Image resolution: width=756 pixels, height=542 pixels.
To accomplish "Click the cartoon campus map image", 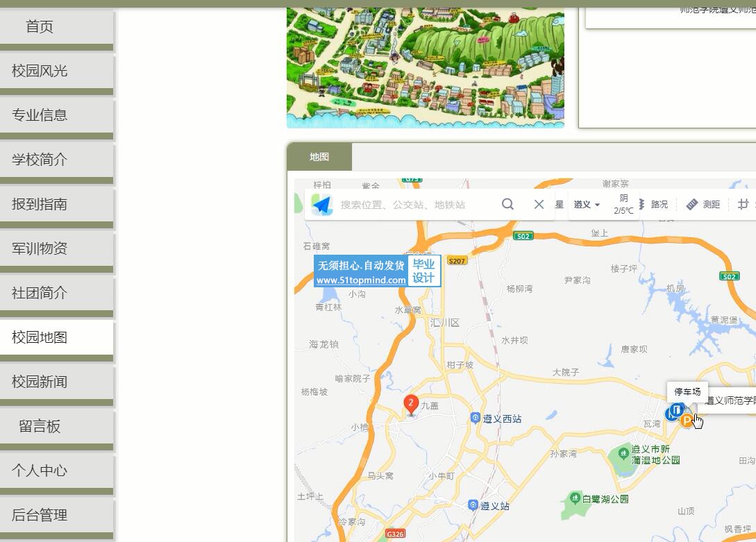I will click(426, 67).
